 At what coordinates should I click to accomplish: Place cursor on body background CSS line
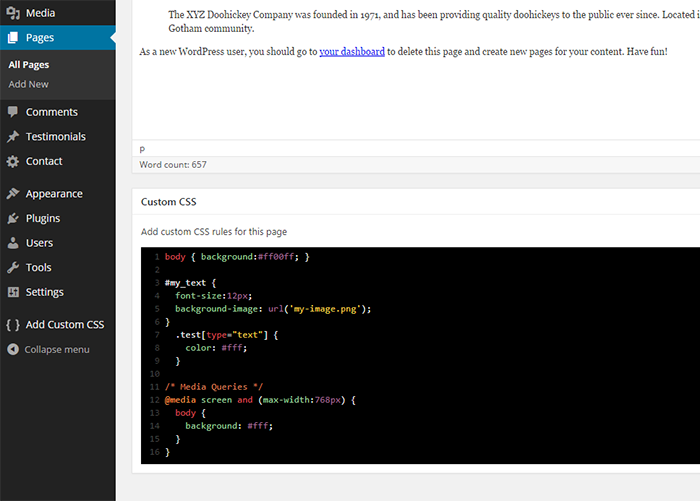(x=237, y=257)
